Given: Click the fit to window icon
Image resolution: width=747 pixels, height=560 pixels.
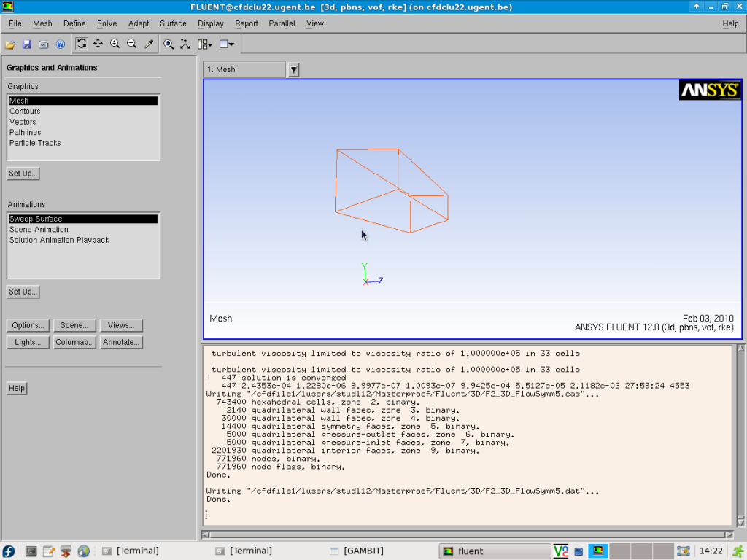Looking at the screenshot, I should [x=169, y=44].
